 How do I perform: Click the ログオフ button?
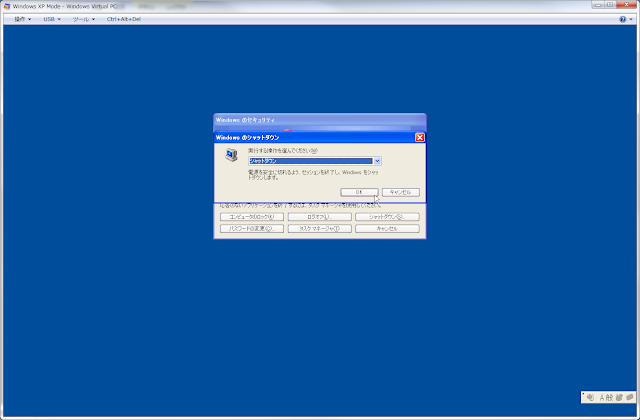(320, 217)
